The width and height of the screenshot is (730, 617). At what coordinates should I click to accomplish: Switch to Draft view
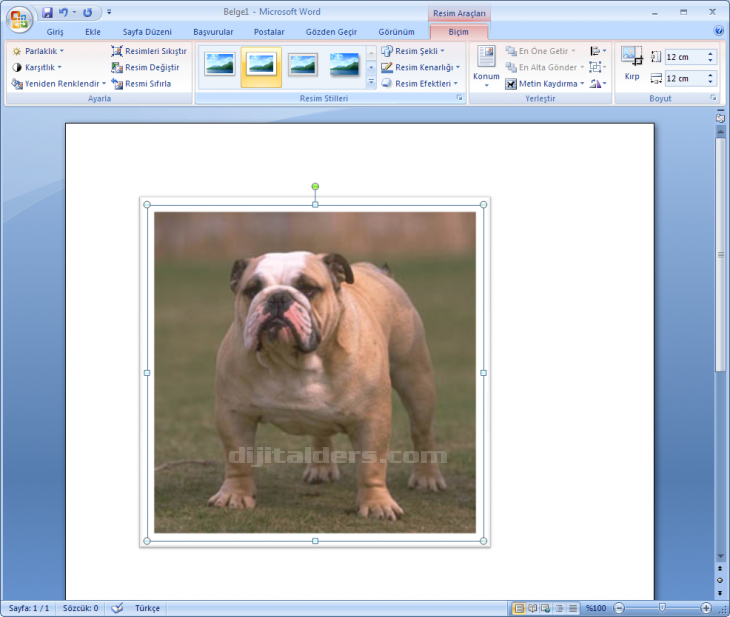(x=573, y=608)
